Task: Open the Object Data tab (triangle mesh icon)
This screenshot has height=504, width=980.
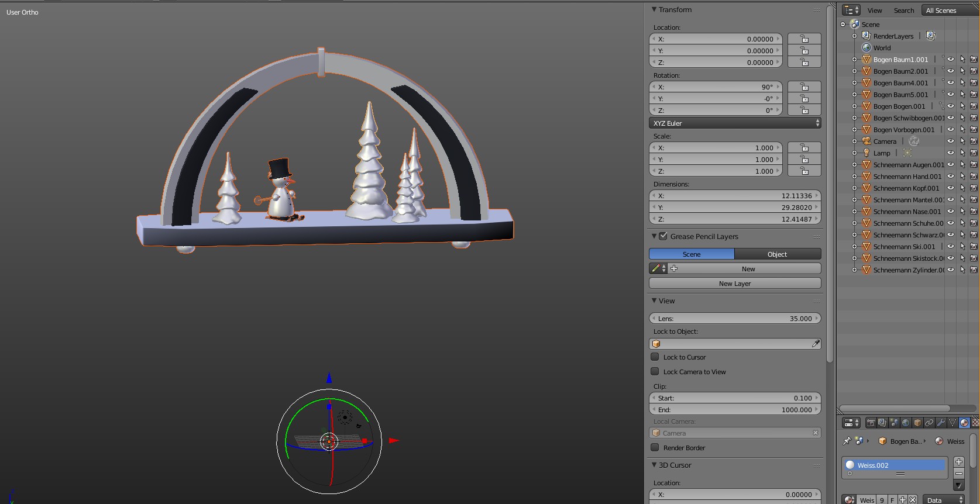Action: [x=953, y=423]
